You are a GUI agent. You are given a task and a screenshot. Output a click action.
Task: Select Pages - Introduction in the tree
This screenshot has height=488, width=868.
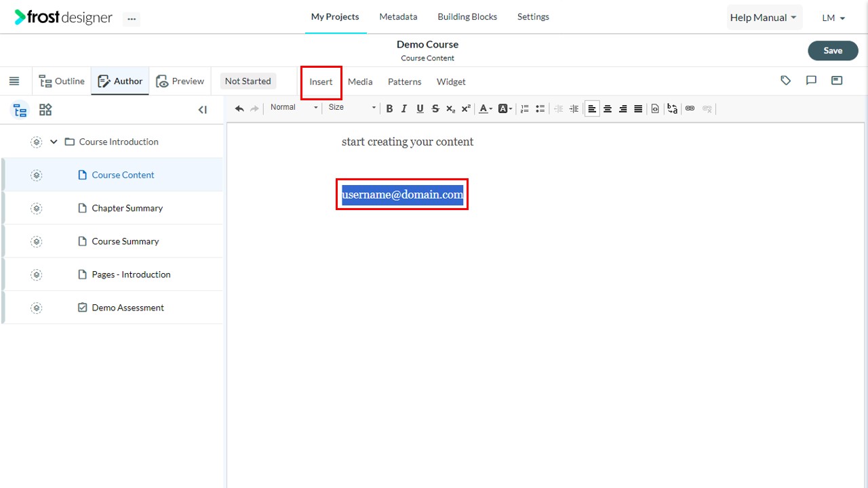click(131, 274)
